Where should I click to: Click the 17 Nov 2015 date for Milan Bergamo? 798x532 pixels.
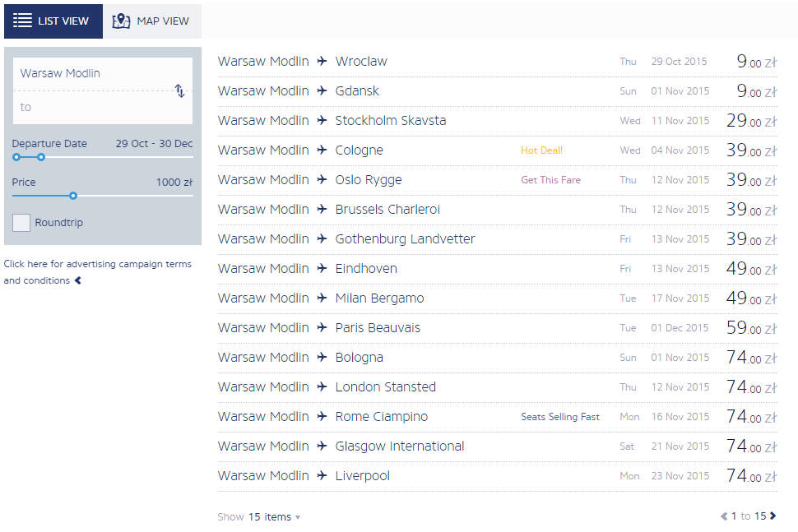(x=680, y=298)
